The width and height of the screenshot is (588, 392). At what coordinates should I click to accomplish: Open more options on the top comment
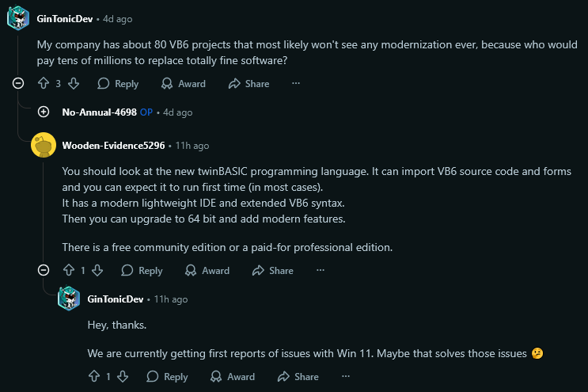[296, 83]
